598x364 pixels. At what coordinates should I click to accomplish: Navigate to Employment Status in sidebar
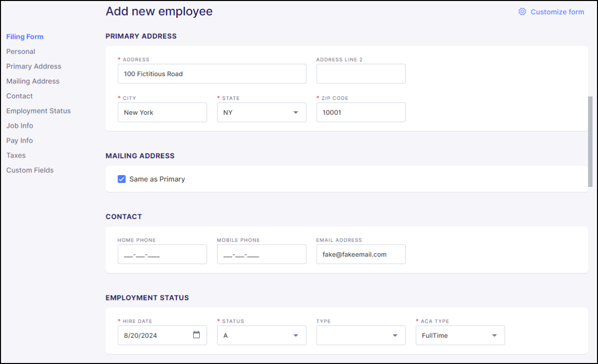tap(38, 111)
